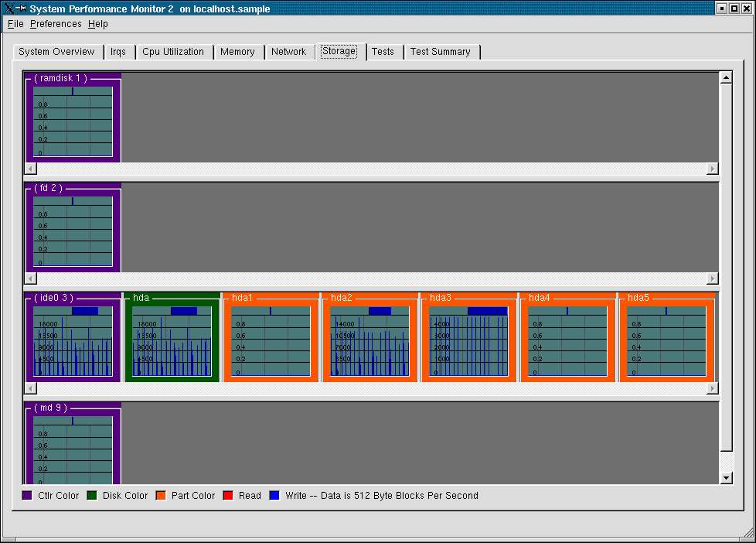Select the Irqs tab
This screenshot has width=756, height=543.
(x=118, y=52)
